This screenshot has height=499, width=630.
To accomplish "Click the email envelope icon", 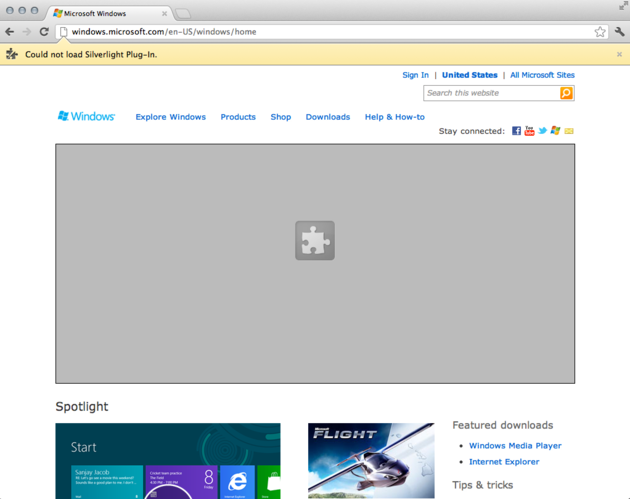I will pyautogui.click(x=569, y=131).
